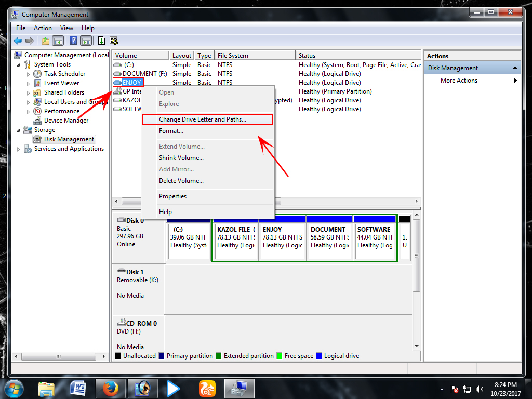Open the File menu
Image resolution: width=532 pixels, height=399 pixels.
click(x=21, y=28)
